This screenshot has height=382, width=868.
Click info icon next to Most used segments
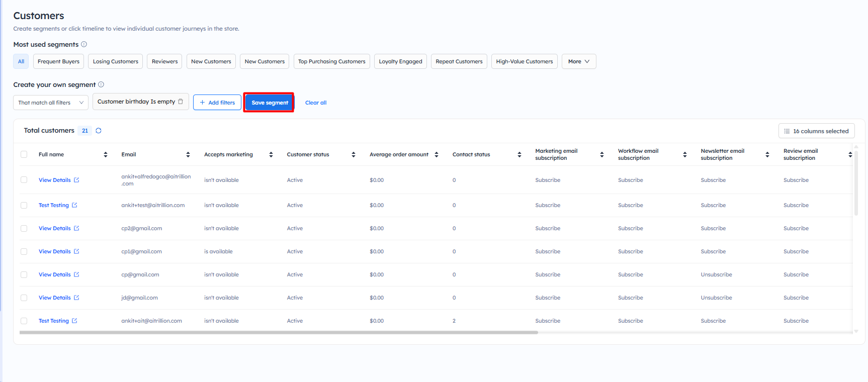coord(84,44)
